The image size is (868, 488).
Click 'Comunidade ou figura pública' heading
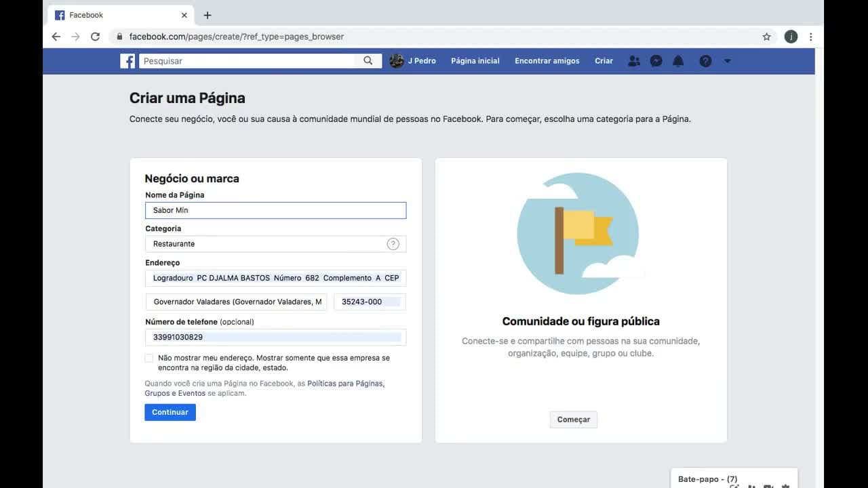(x=581, y=321)
